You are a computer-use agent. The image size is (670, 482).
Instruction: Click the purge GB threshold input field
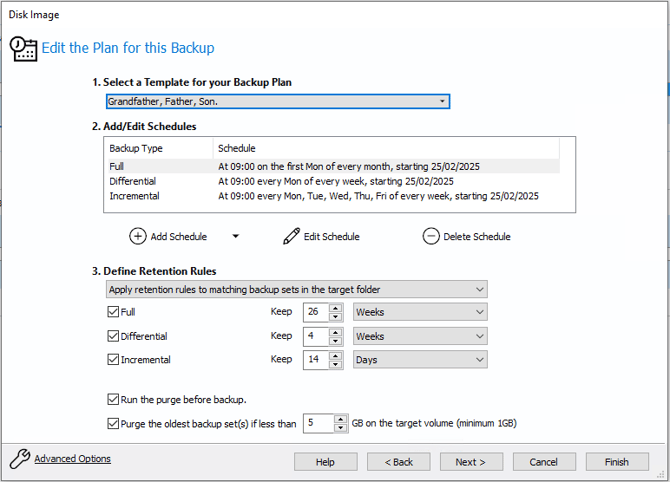[317, 423]
